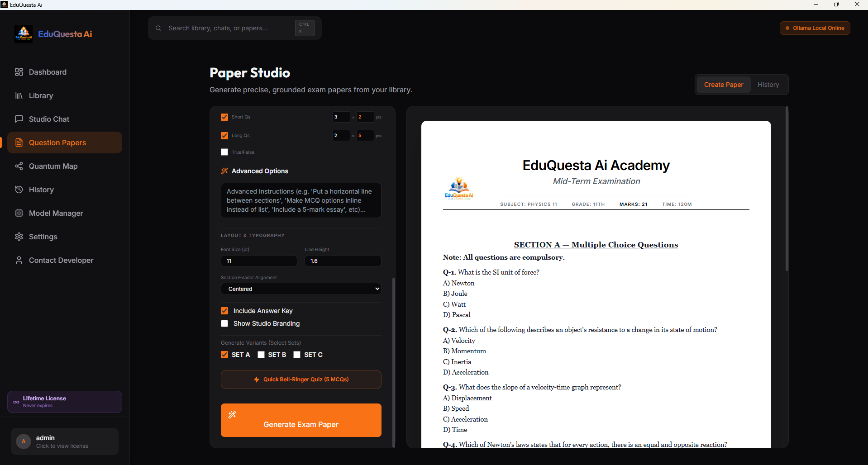
Task: Switch to the History tab in Paper Studio
Action: coord(768,85)
